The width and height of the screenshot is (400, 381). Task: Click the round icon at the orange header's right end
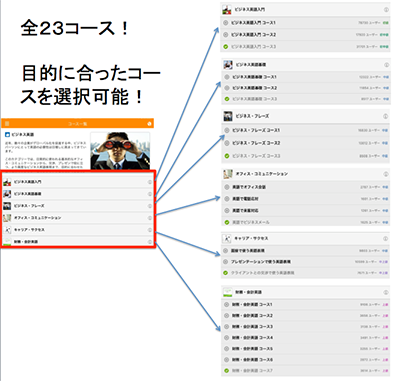click(149, 124)
